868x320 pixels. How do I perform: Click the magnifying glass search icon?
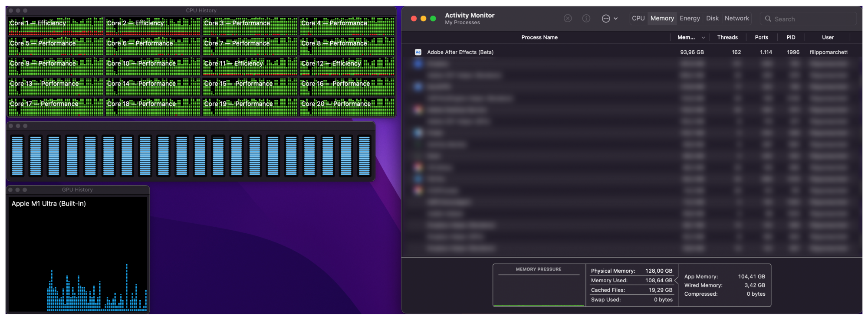click(768, 19)
